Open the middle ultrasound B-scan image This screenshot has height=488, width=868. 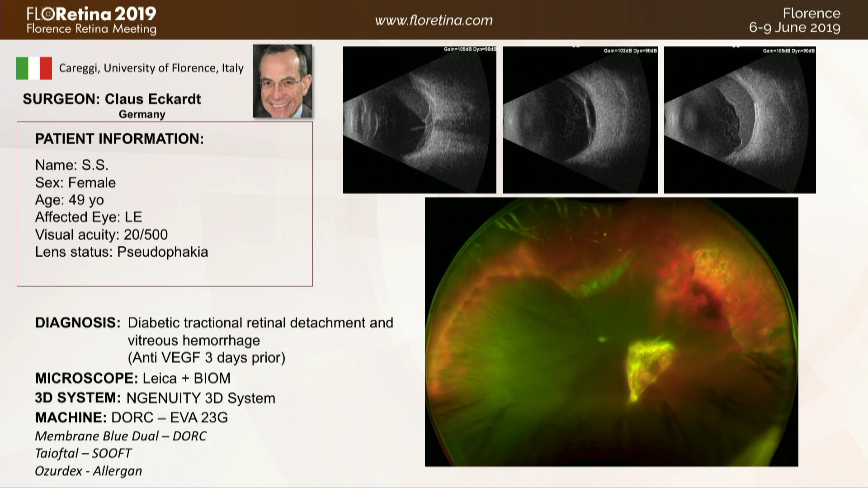tap(580, 120)
